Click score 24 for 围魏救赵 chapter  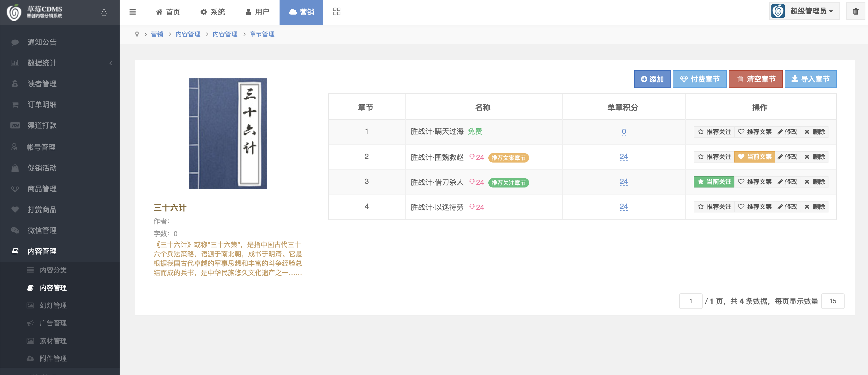click(624, 157)
